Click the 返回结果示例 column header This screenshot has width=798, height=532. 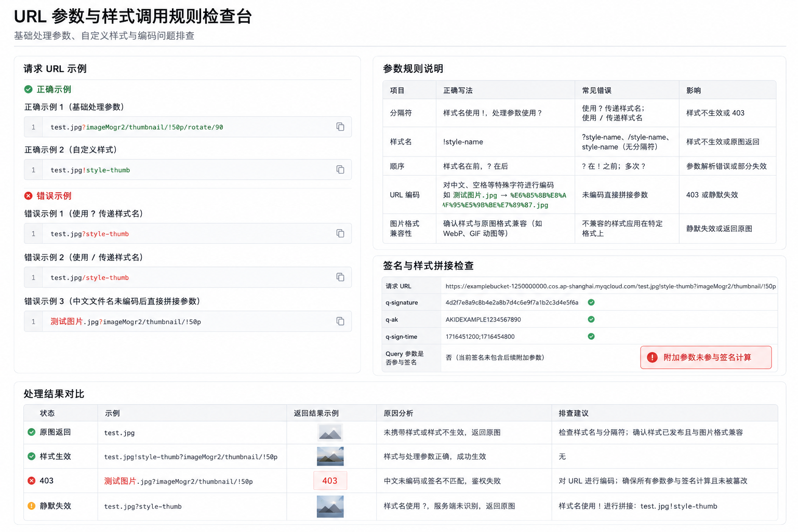click(316, 413)
